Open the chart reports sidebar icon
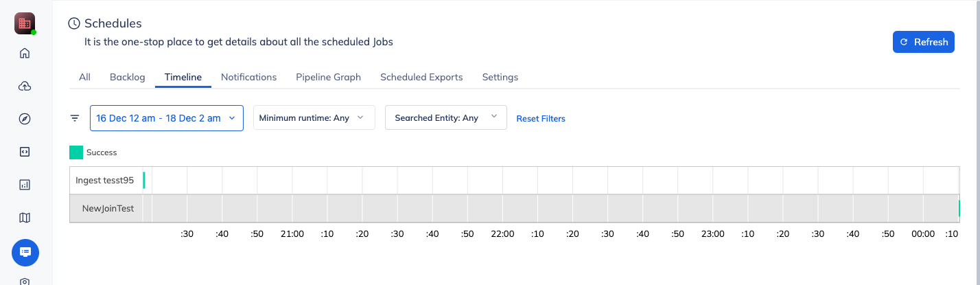The width and height of the screenshot is (980, 285). click(25, 185)
